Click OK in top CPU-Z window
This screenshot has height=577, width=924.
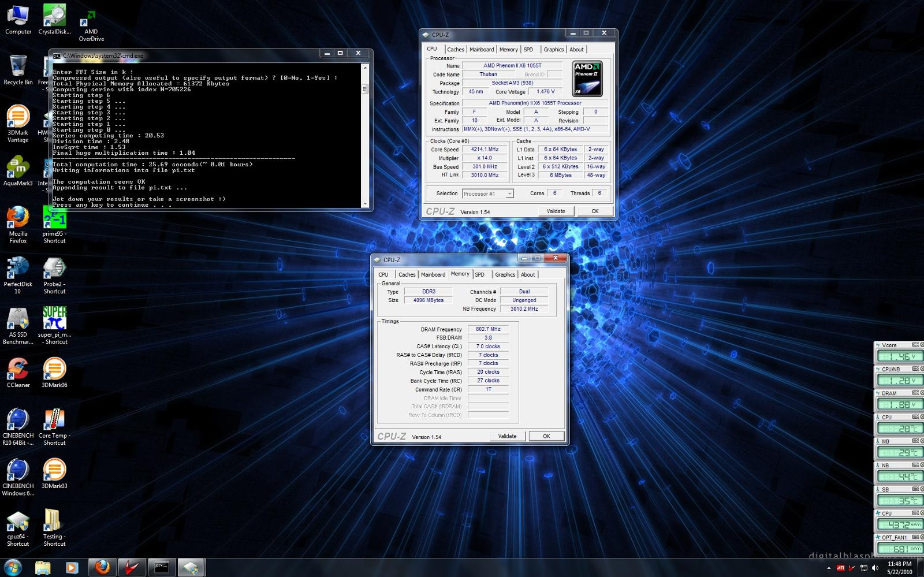click(x=595, y=211)
